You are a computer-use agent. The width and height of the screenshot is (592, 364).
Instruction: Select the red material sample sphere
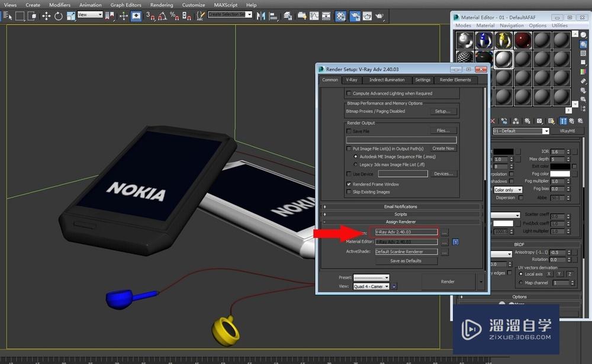pyautogui.click(x=523, y=40)
